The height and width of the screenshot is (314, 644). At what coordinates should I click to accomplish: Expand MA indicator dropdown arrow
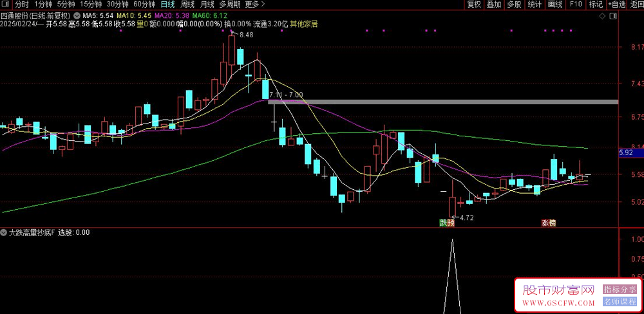(77, 15)
